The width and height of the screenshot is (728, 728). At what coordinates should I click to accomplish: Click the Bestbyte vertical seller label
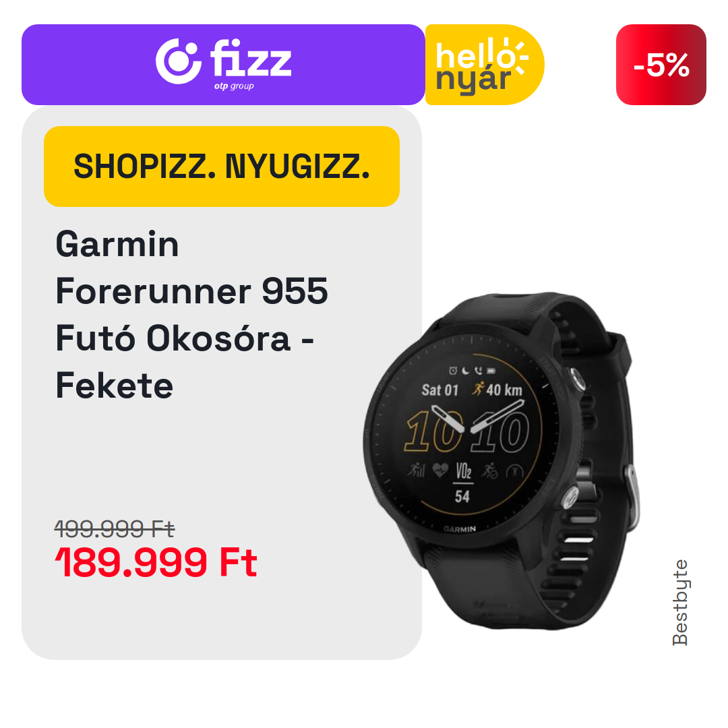click(680, 602)
